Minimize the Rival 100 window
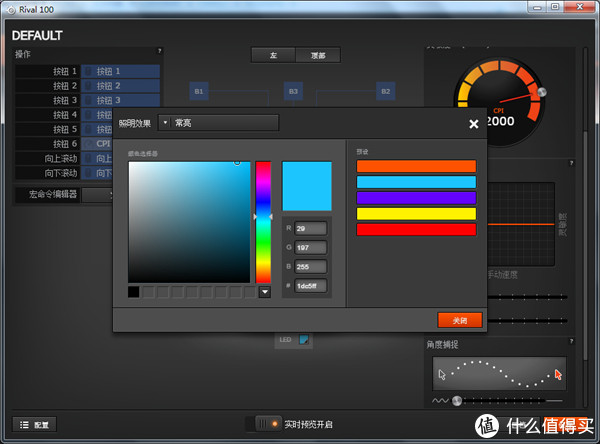The image size is (600, 444). coord(536,7)
